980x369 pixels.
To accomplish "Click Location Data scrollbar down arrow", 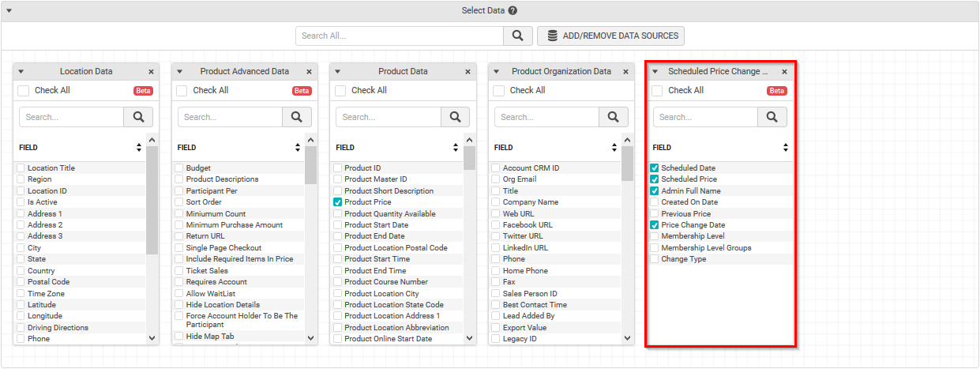I will 152,338.
